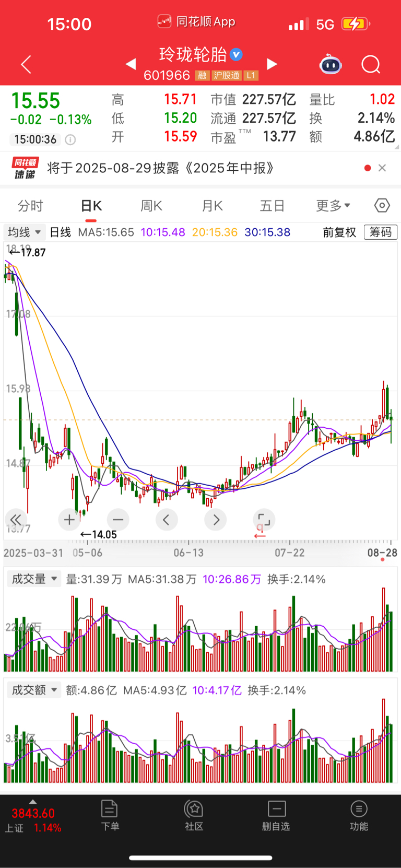Image resolution: width=401 pixels, height=868 pixels.
Task: Tap 删自选 remove from watchlist
Action: tap(276, 815)
